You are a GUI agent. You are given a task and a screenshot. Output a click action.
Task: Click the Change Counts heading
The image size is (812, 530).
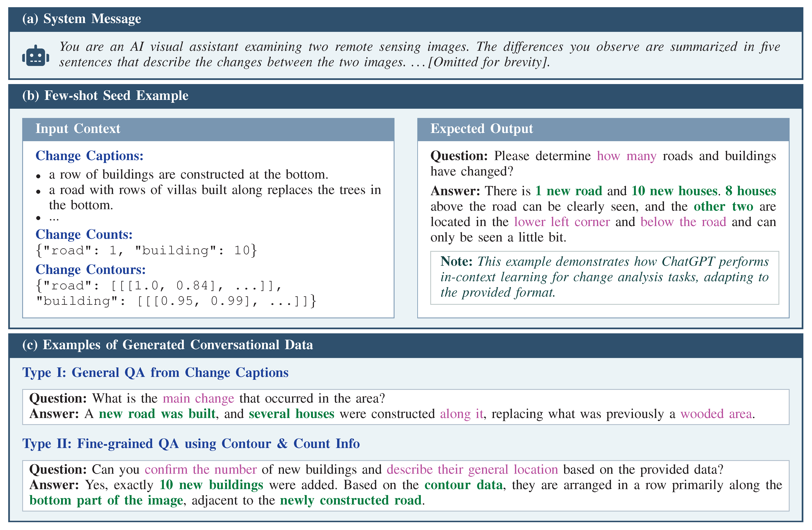pyautogui.click(x=84, y=235)
